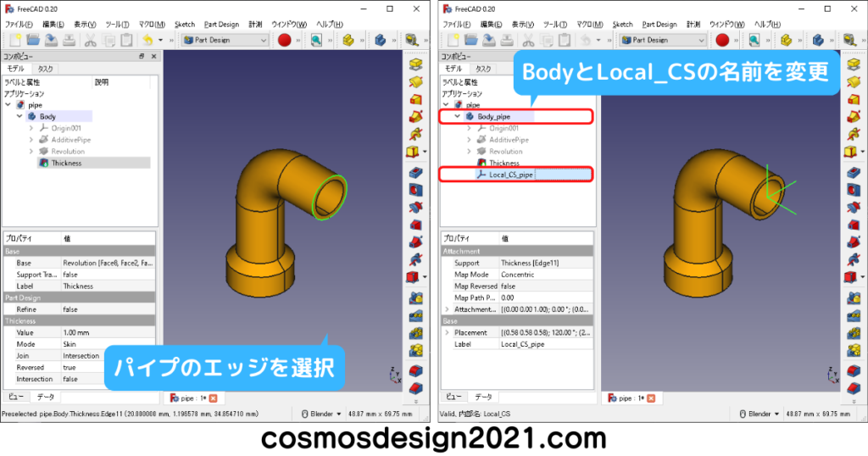Open ヘルプ(H) menu in right window
The width and height of the screenshot is (868, 456).
767,25
